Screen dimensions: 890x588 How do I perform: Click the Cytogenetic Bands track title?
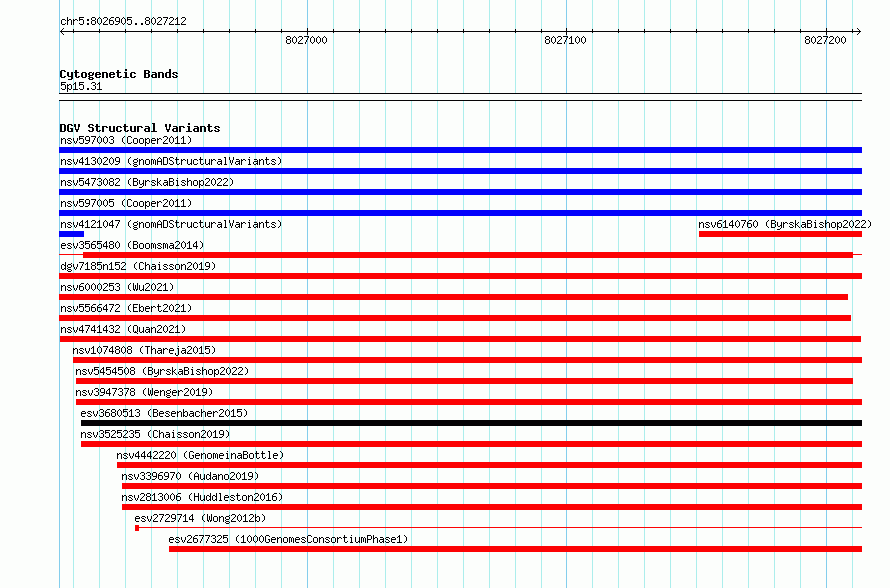[119, 74]
